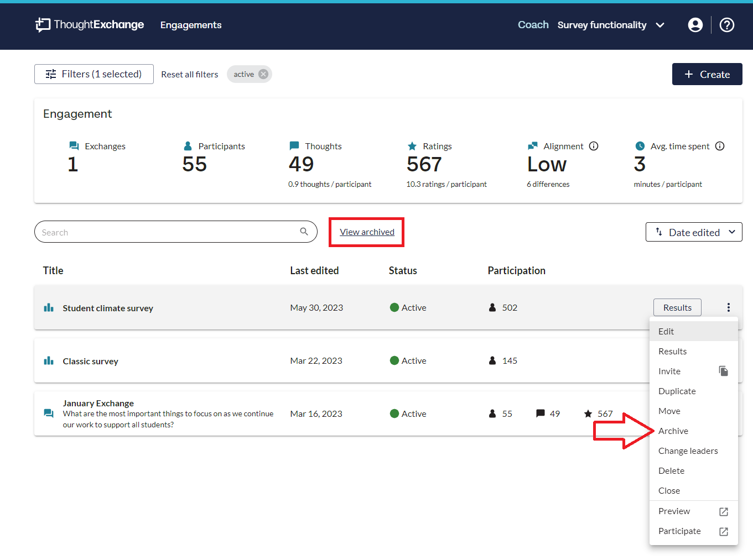
Task: Click the Exchanges stat icon
Action: click(74, 146)
